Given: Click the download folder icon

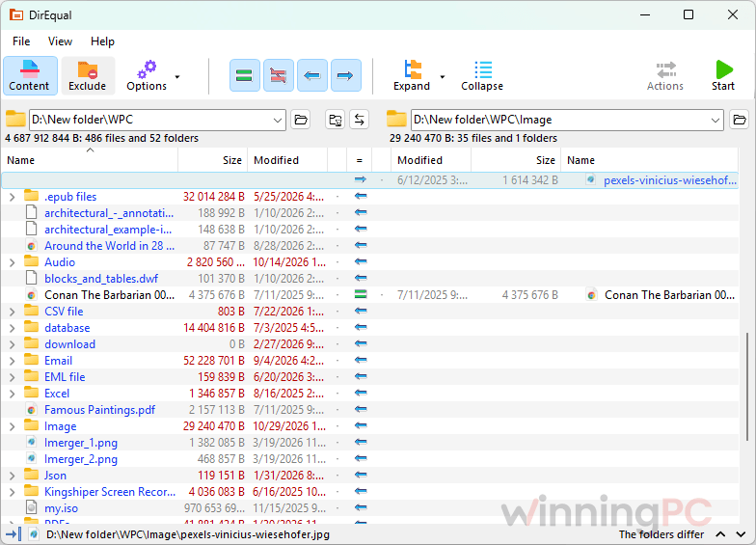Looking at the screenshot, I should 31,343.
